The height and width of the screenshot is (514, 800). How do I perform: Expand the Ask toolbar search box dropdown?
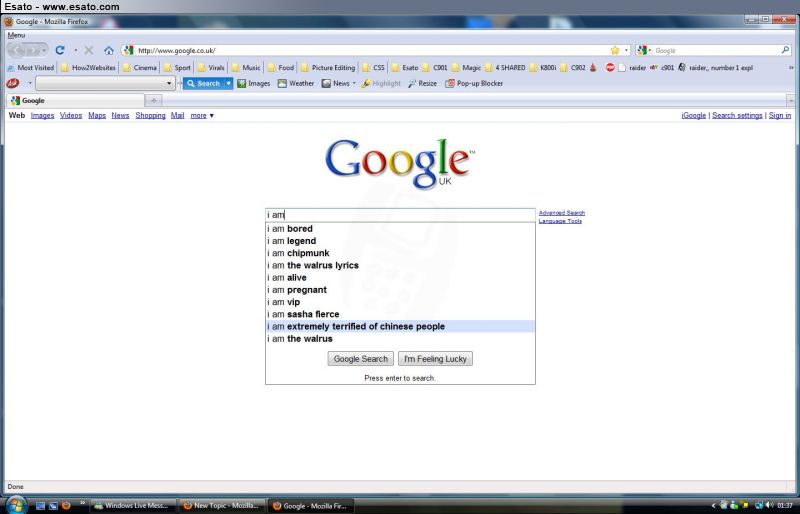(169, 83)
